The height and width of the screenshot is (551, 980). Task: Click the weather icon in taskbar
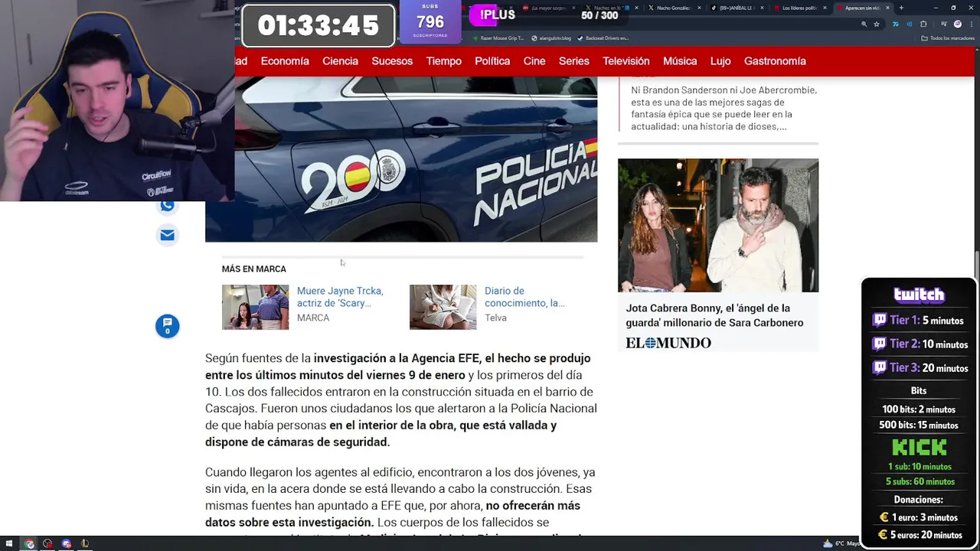click(x=828, y=543)
